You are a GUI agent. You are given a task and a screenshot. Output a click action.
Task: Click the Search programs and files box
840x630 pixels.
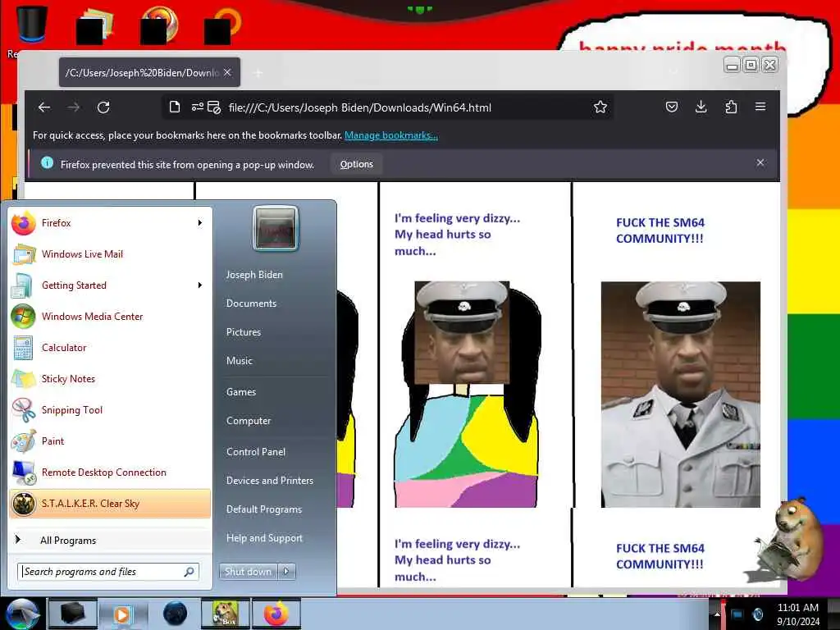pyautogui.click(x=108, y=572)
